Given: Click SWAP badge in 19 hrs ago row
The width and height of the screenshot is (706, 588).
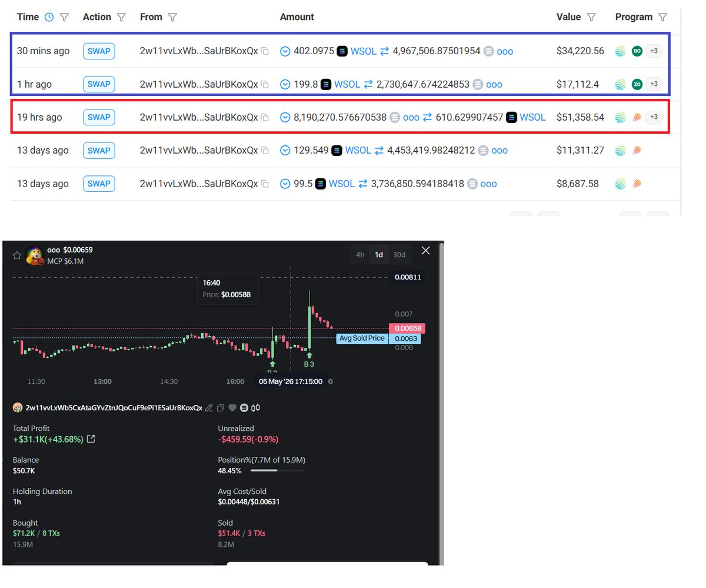Looking at the screenshot, I should [99, 117].
